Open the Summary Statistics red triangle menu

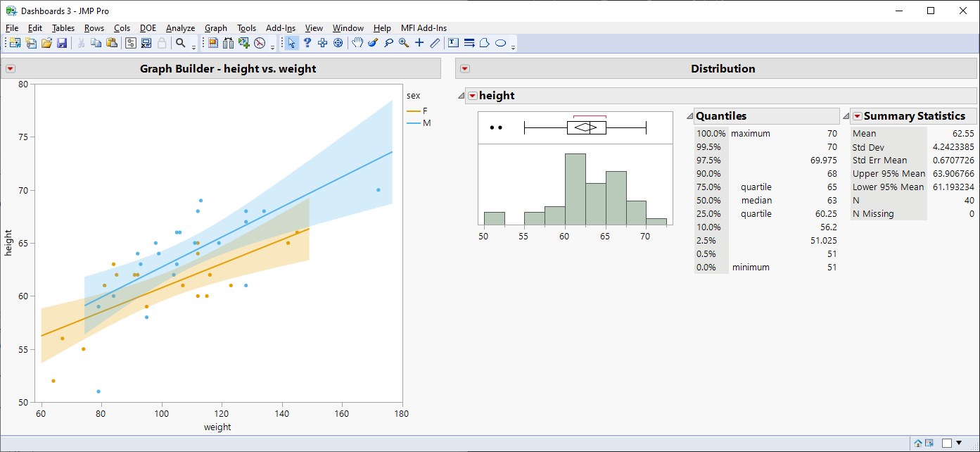click(858, 115)
